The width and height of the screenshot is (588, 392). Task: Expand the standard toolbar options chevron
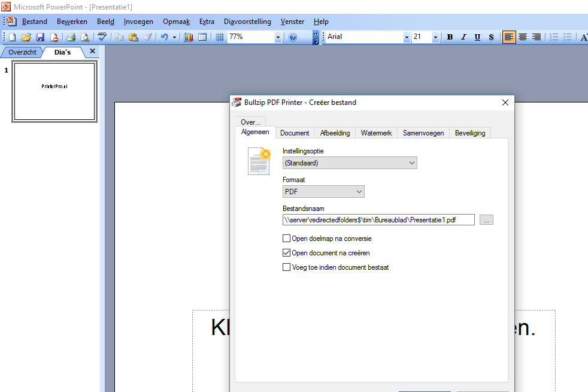[316, 37]
